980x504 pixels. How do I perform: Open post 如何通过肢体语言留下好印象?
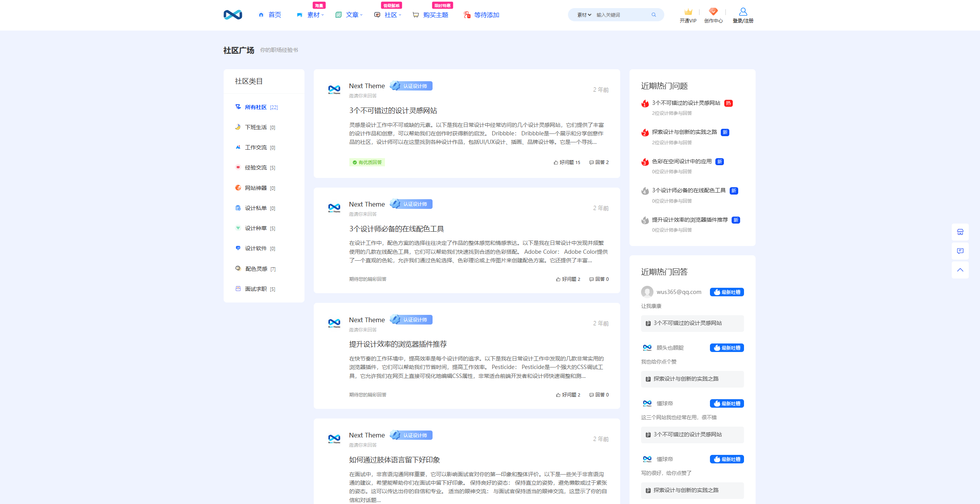pyautogui.click(x=395, y=460)
